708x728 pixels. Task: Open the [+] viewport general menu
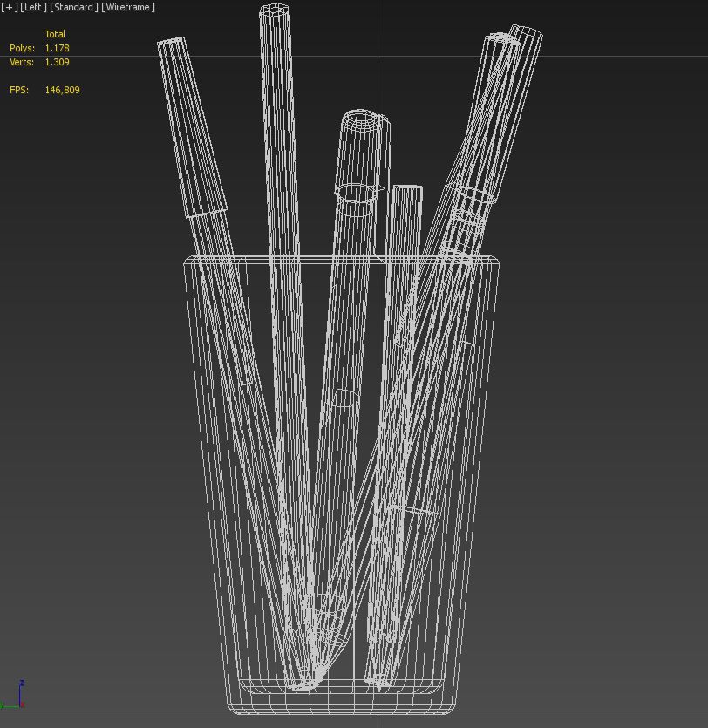pos(10,8)
